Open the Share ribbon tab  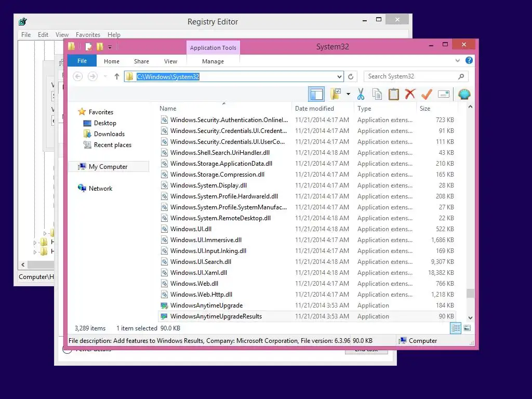click(141, 61)
